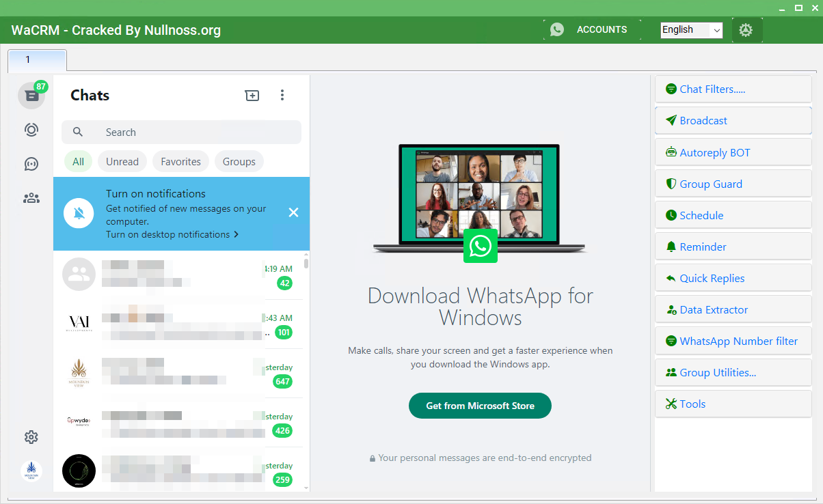Image resolution: width=823 pixels, height=504 pixels.
Task: Dismiss the Turn on notifications banner
Action: 293,212
